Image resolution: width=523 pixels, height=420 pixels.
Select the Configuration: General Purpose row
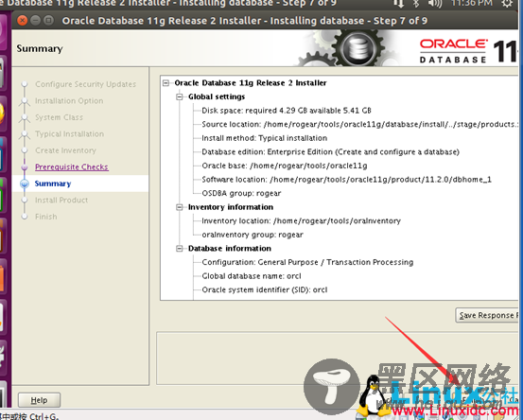coord(307,262)
